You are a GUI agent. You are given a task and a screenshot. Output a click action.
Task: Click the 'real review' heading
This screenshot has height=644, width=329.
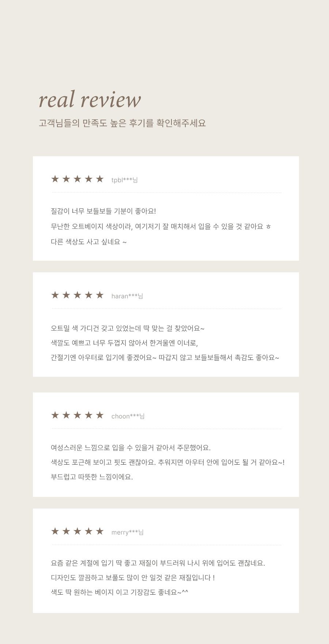90,99
